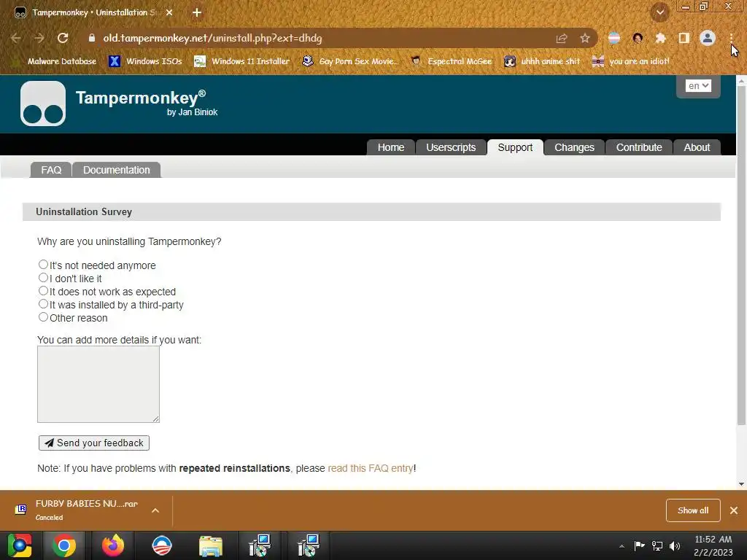Open the side panel icon in toolbar
747x560 pixels.
tap(684, 38)
